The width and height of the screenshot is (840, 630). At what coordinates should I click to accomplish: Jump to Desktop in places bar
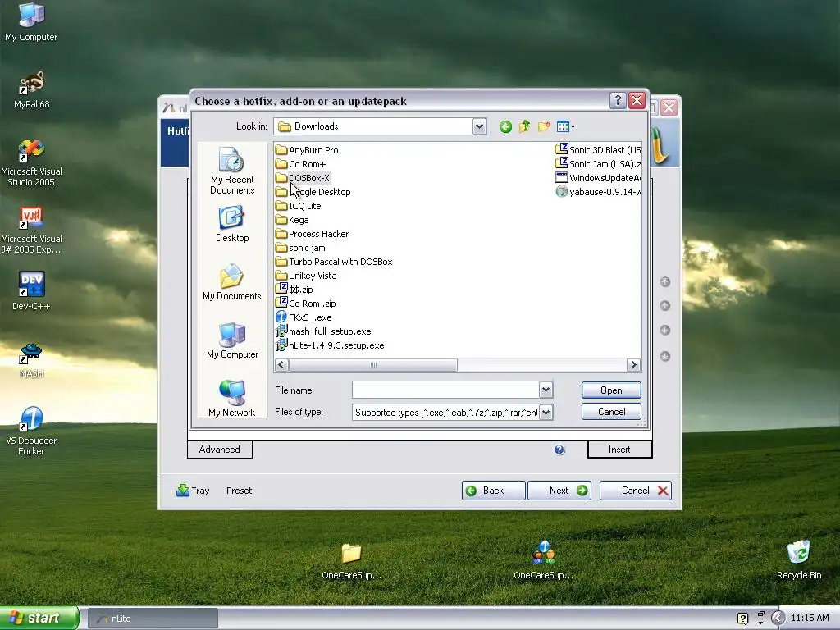(232, 225)
